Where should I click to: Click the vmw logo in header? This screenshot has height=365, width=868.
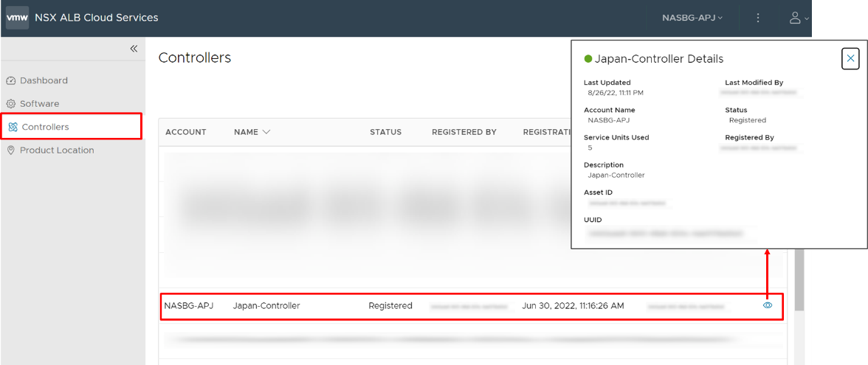(17, 18)
